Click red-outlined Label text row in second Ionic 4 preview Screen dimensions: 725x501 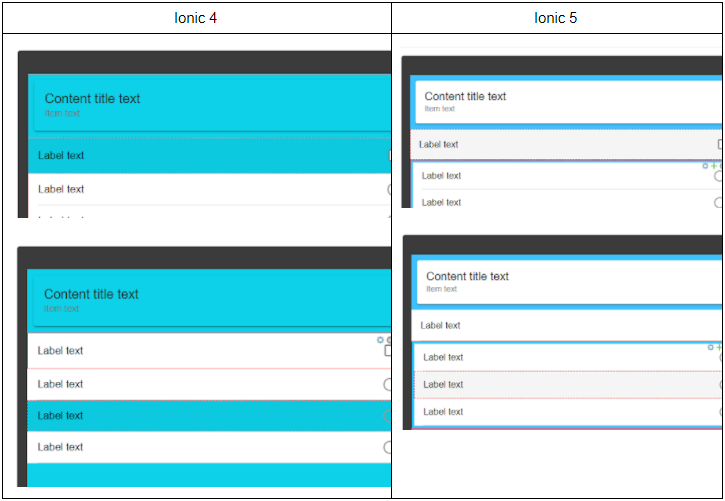pos(209,351)
